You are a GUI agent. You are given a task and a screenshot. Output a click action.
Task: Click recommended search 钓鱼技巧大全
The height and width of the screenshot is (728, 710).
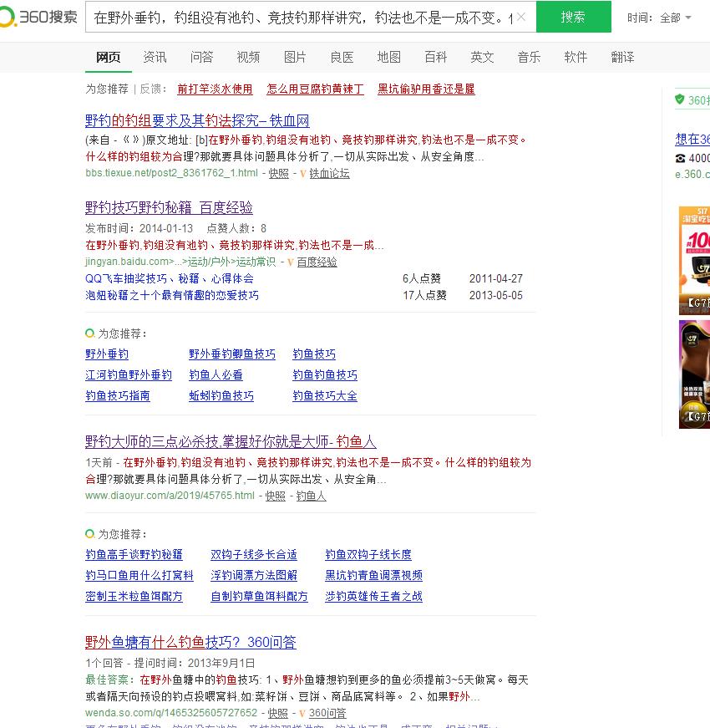325,396
